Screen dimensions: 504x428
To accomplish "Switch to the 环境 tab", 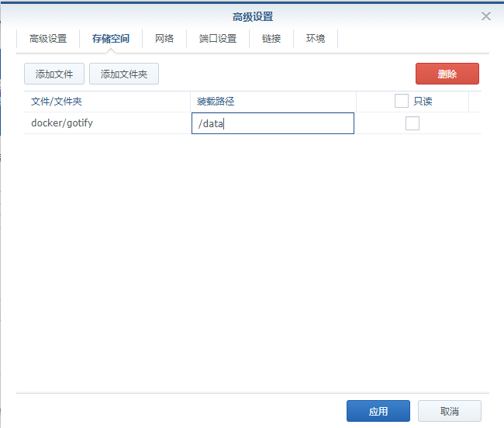I will point(316,39).
